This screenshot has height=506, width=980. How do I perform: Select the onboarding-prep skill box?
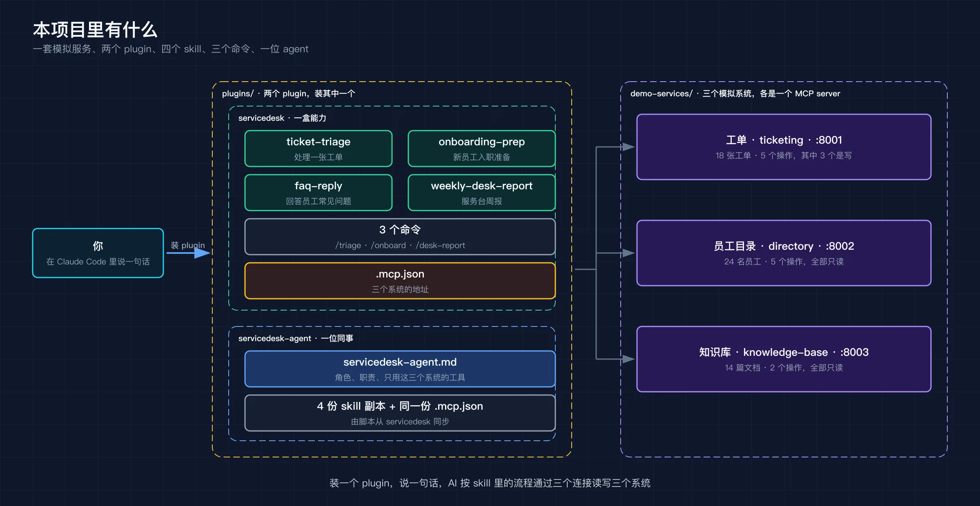482,149
